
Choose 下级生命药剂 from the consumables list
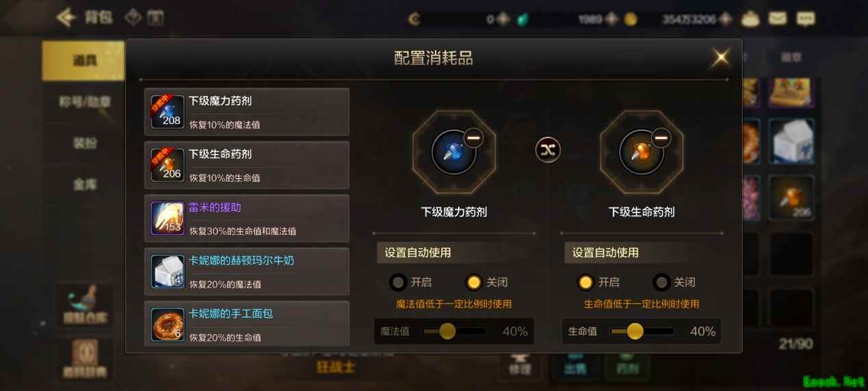click(247, 165)
